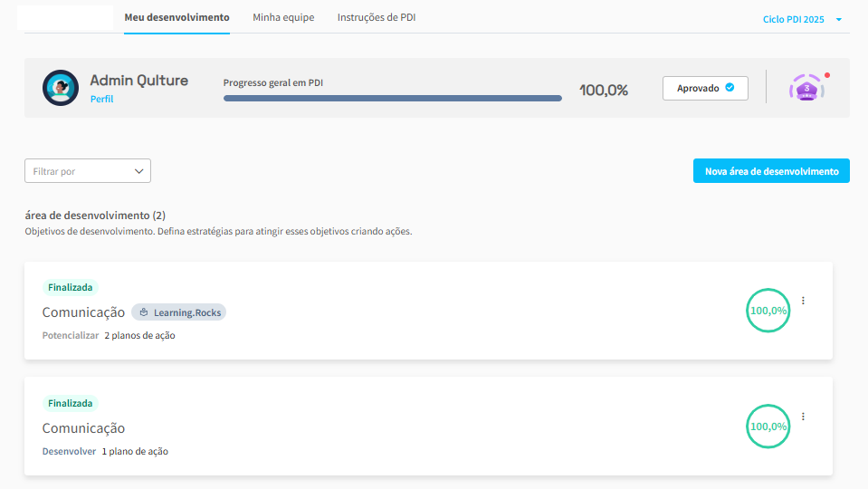Click the Learning.Rocks tag on the first card
Viewport: 868px width, 489px height.
178,312
